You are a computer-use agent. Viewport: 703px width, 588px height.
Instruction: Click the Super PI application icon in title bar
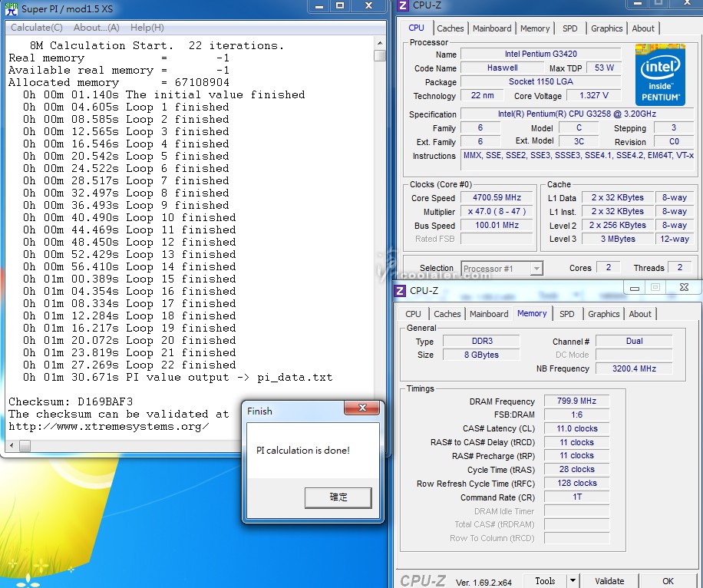[12, 8]
